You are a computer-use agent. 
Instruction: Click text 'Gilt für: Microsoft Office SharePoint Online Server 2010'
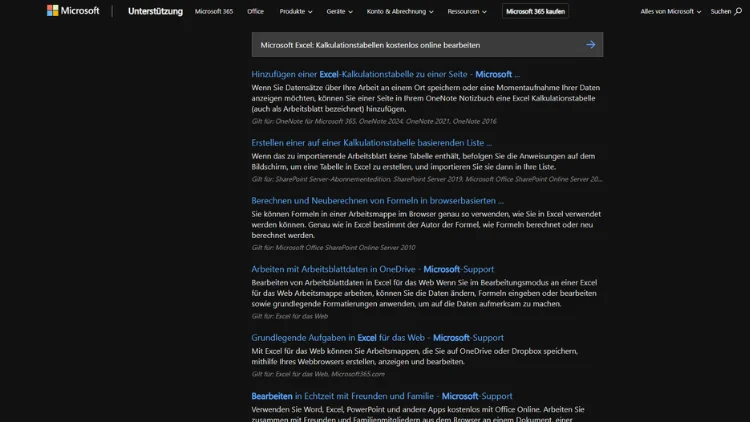[333, 247]
